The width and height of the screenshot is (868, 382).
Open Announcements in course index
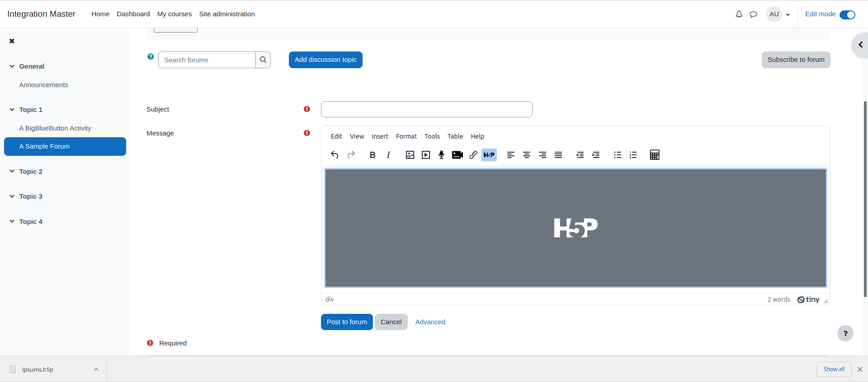click(43, 85)
